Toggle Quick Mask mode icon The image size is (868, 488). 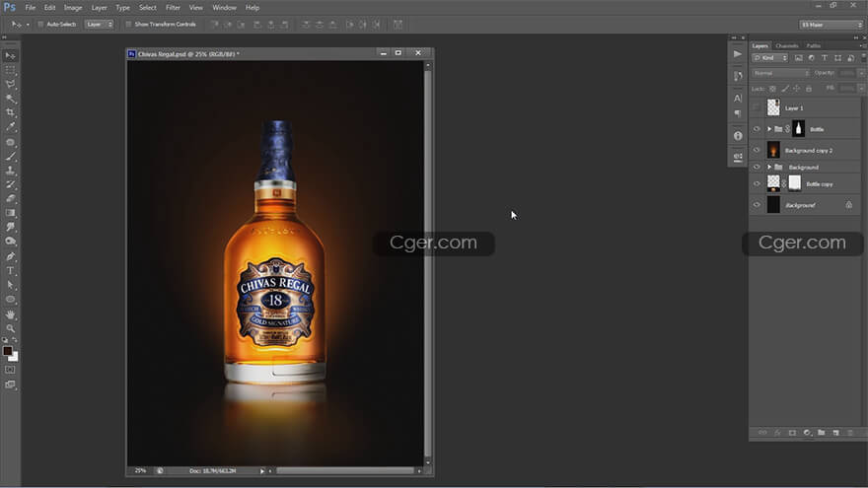click(10, 370)
